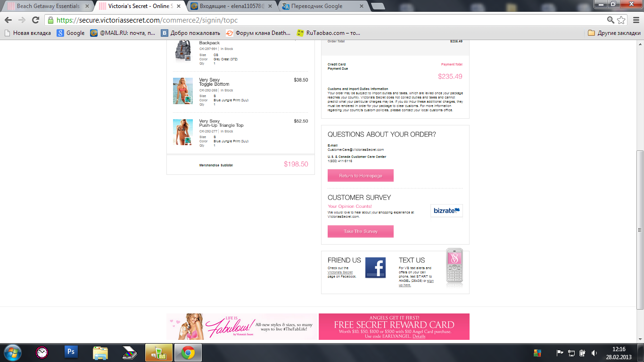644x362 pixels.
Task: Click the bizrate logo
Action: click(446, 211)
